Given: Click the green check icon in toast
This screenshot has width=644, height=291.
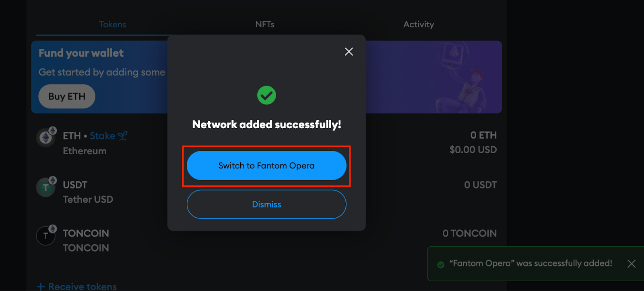Looking at the screenshot, I should coord(441,265).
